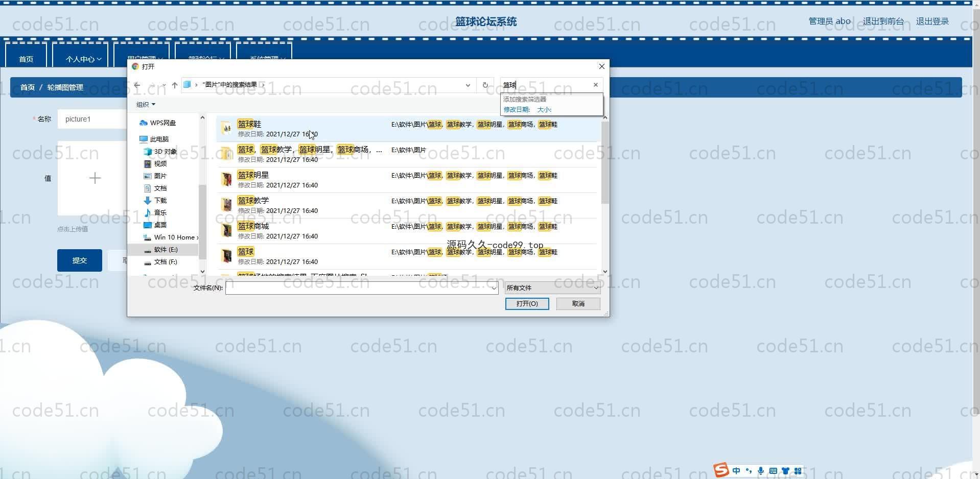Select 文档 (F:) drive in sidebar
980x479 pixels.
coord(161,262)
